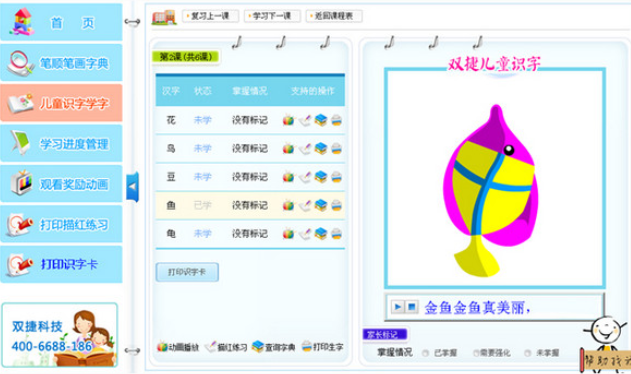Print character 花 icon
The image size is (631, 374).
pos(336,120)
